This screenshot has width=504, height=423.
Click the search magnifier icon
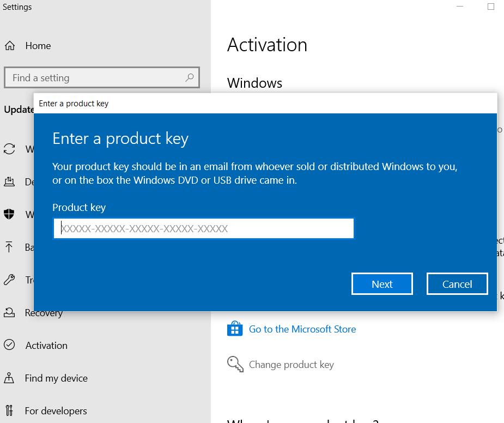189,77
